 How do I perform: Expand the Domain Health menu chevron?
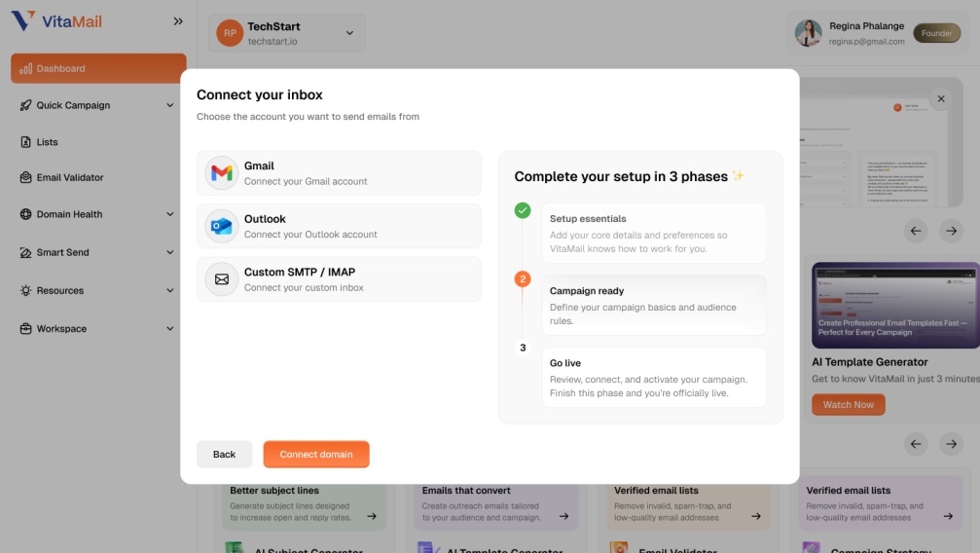(x=170, y=214)
